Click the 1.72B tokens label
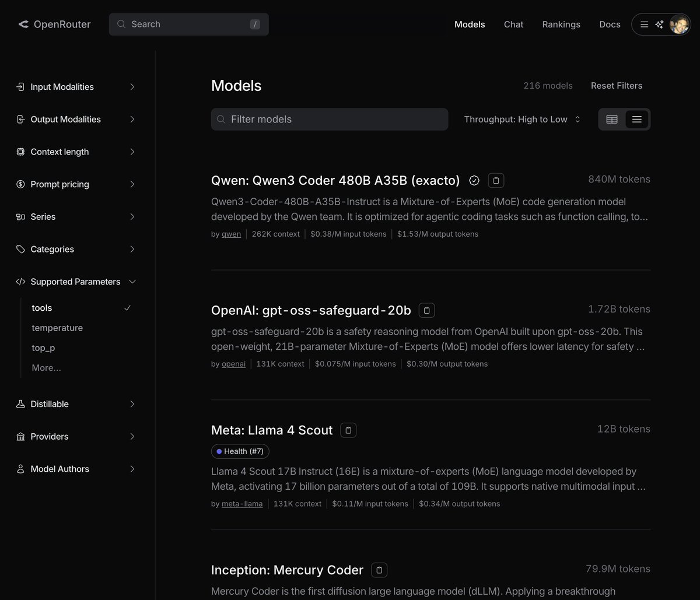 (x=619, y=310)
